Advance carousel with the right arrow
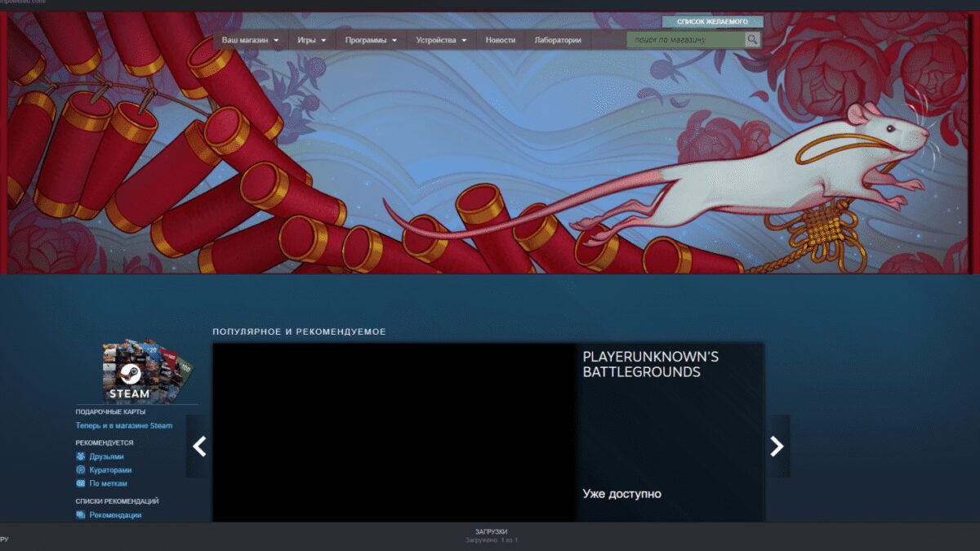980x551 pixels. (x=775, y=447)
